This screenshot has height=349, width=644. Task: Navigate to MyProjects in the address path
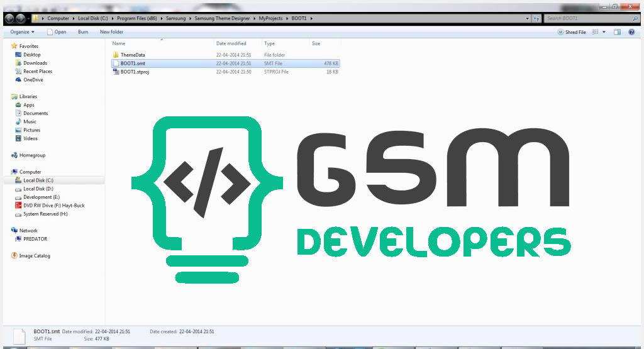(270, 18)
